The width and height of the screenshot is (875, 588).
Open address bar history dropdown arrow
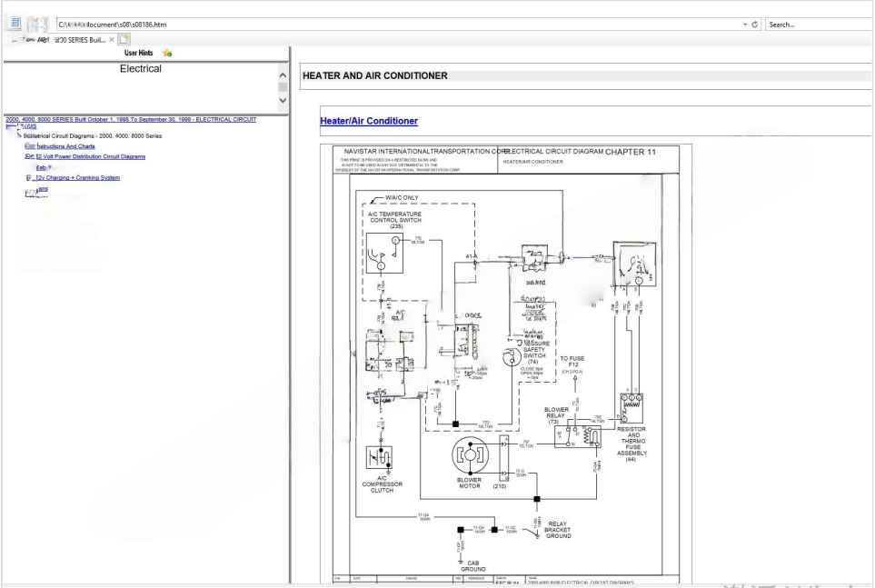744,25
